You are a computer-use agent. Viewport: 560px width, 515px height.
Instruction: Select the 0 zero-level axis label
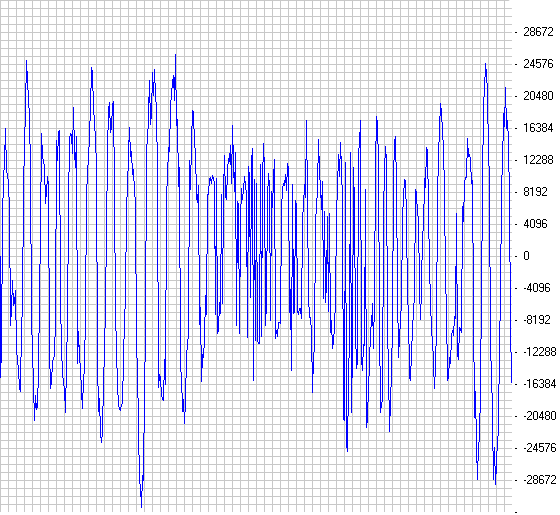tap(526, 256)
